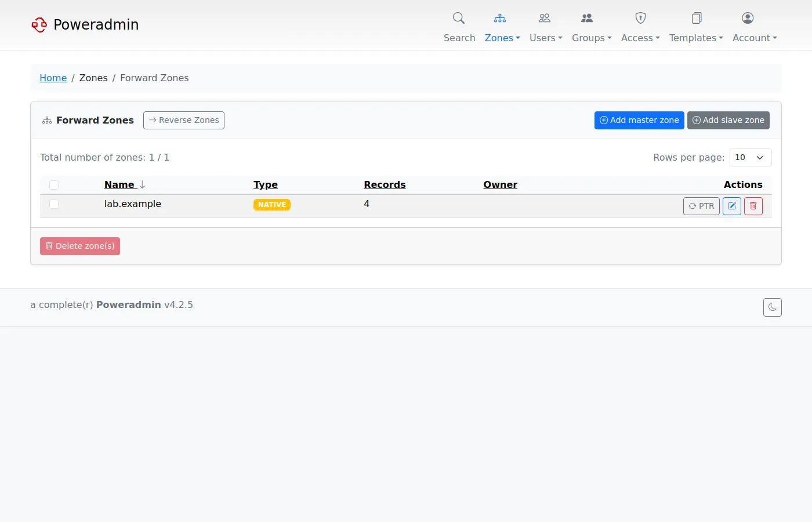Viewport: 812px width, 522px height.
Task: Expand the Users menu
Action: coord(546,38)
